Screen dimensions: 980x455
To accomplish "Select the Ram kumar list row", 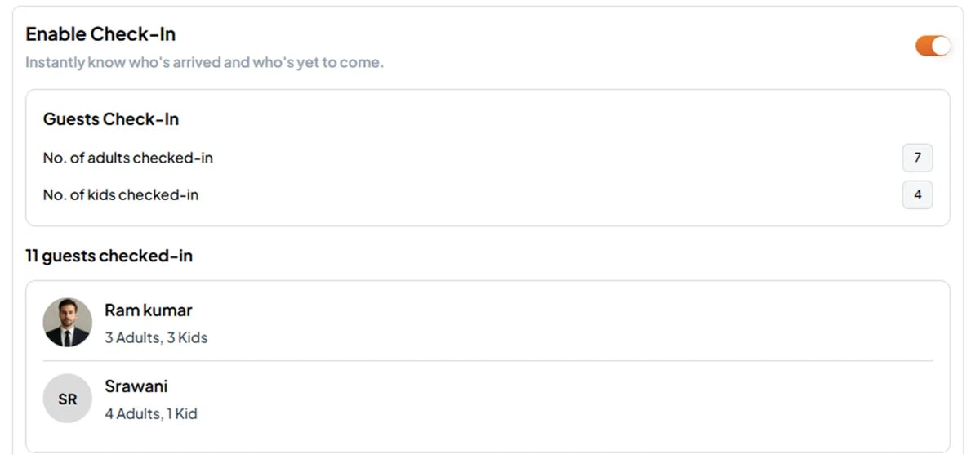I will [488, 322].
